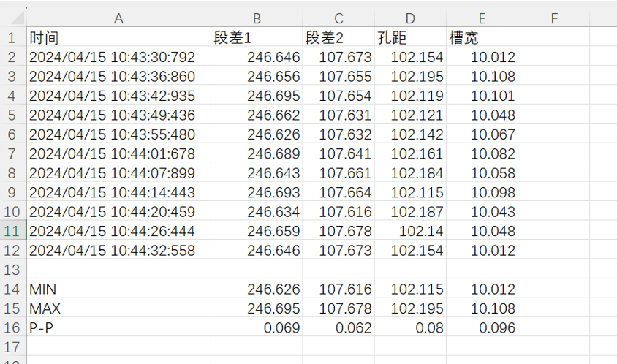Viewport: 617px width, 364px height.
Task: Select cell with value 246.634
Action: [257, 212]
